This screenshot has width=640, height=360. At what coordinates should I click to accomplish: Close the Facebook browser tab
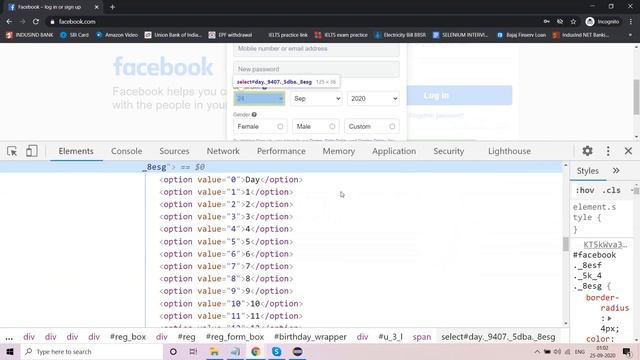tap(96, 7)
